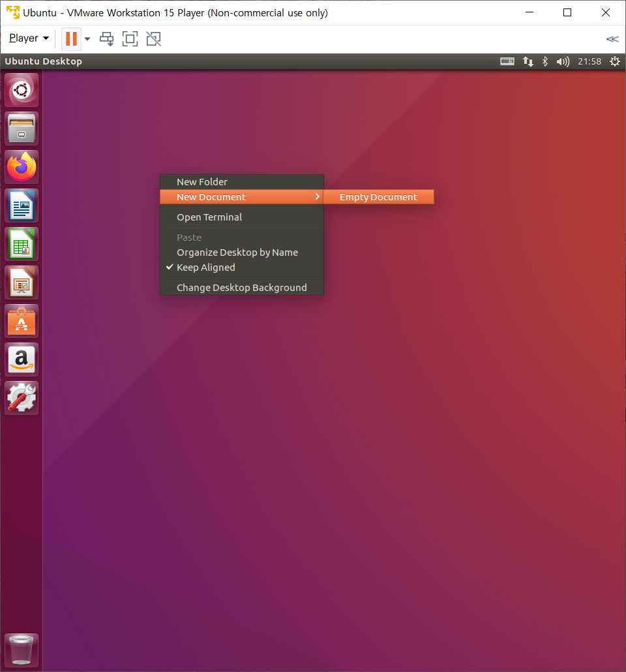626x672 pixels.
Task: Open the session power gear menu
Action: click(615, 61)
